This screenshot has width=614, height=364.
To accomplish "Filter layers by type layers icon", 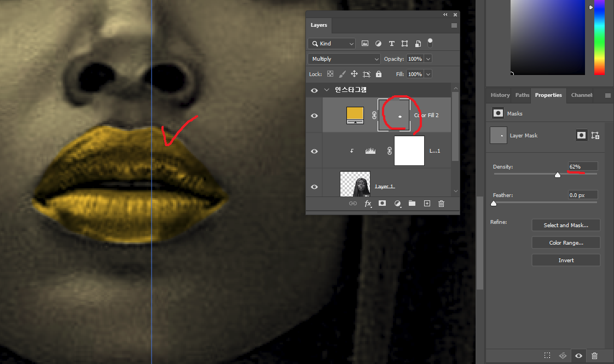I will click(x=392, y=43).
